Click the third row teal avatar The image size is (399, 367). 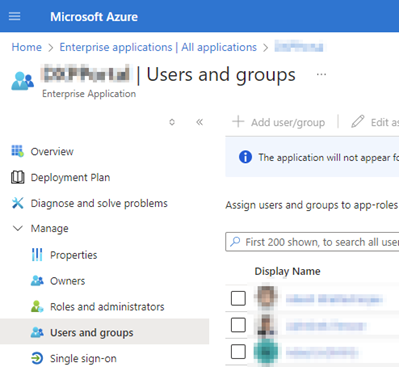coord(266,352)
